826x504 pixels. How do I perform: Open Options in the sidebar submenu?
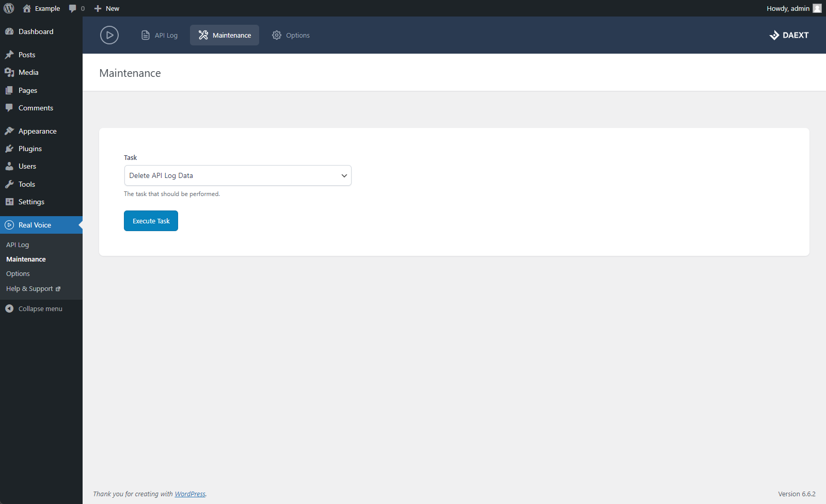click(x=18, y=273)
